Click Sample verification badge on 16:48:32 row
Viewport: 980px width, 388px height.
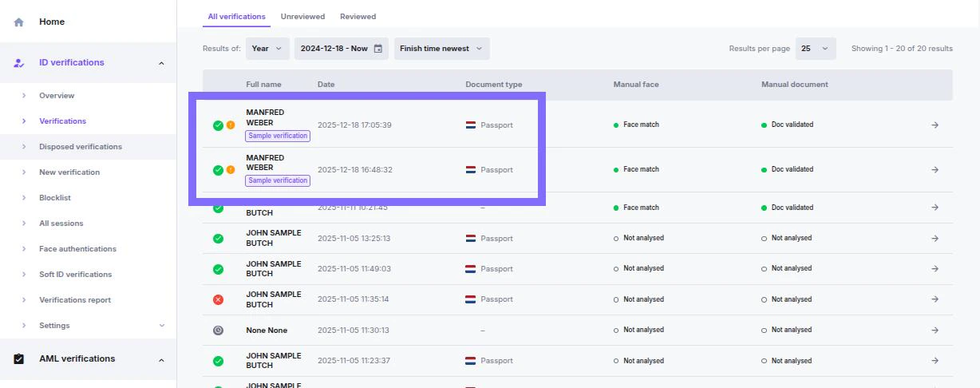point(278,181)
